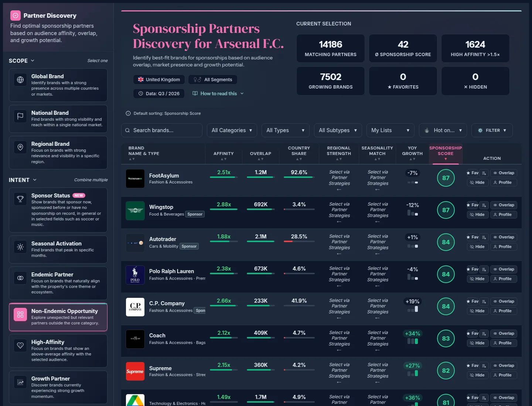Screen dimensions: 532x406
Task: Click the Overlap button for Coach
Action: (x=504, y=333)
